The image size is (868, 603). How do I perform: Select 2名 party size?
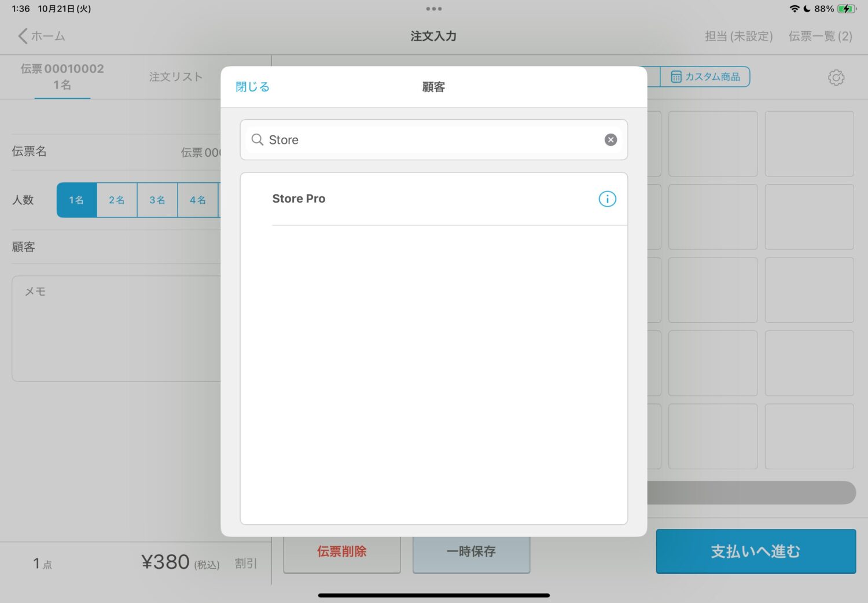[x=117, y=200]
